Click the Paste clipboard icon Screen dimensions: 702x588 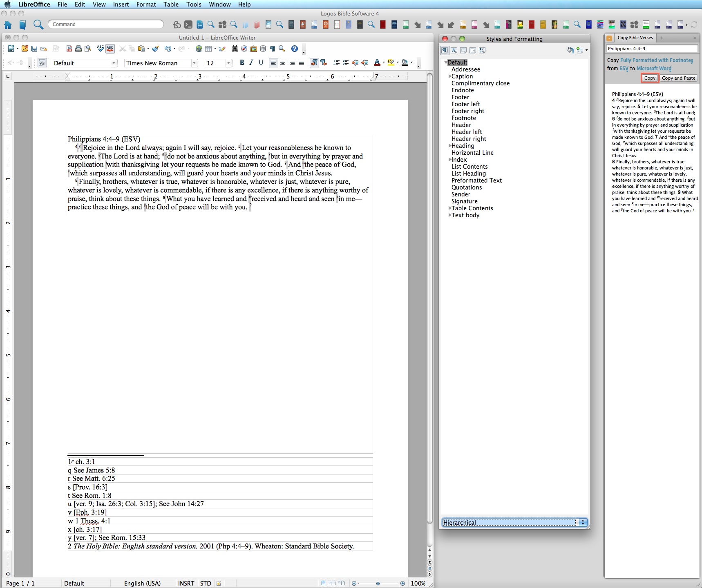141,49
